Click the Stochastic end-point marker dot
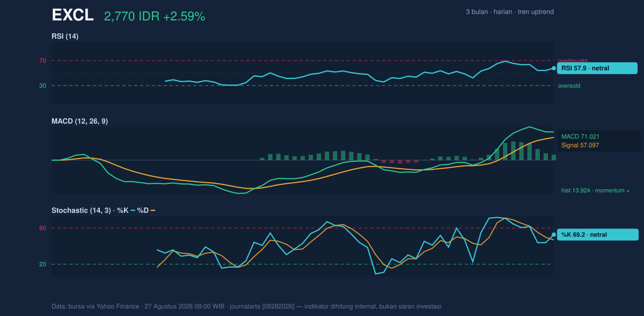644x316 pixels. click(554, 234)
